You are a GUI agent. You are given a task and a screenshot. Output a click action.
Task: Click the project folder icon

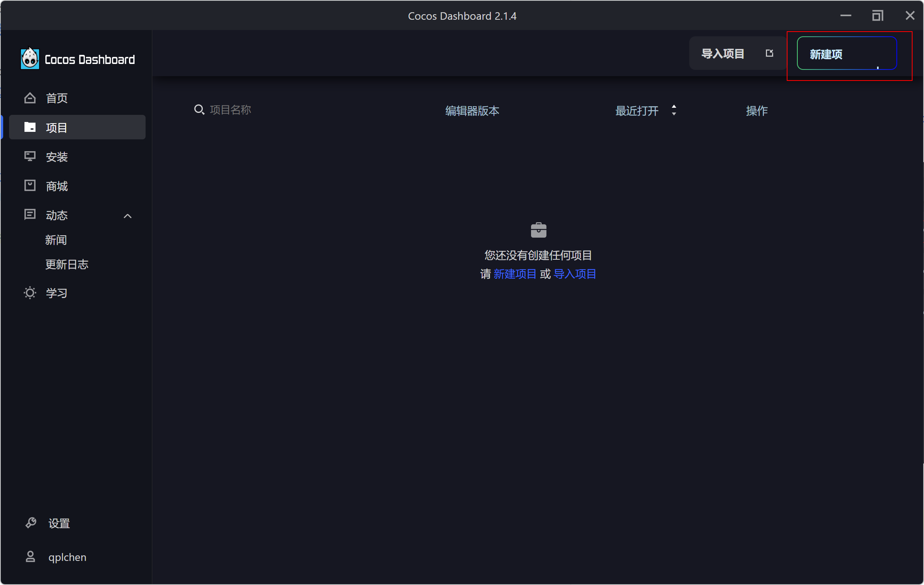(30, 127)
